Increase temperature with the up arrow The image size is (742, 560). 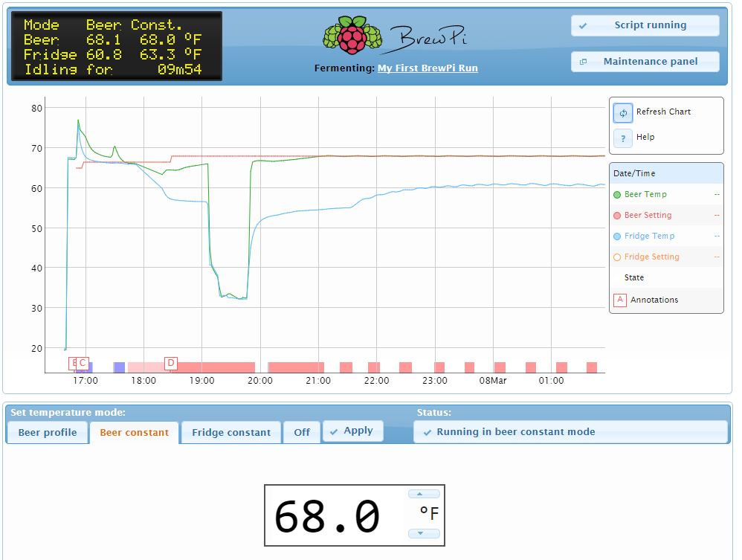[424, 495]
